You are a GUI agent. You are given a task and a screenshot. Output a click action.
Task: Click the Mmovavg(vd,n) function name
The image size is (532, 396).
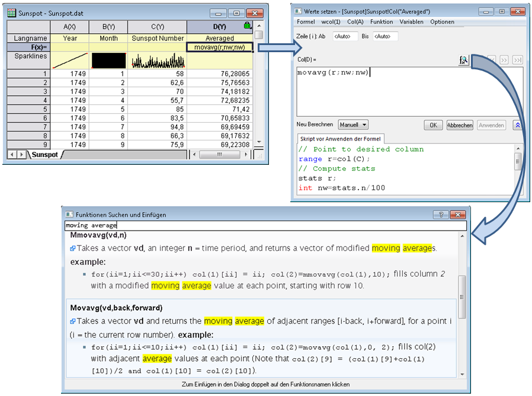click(x=98, y=235)
